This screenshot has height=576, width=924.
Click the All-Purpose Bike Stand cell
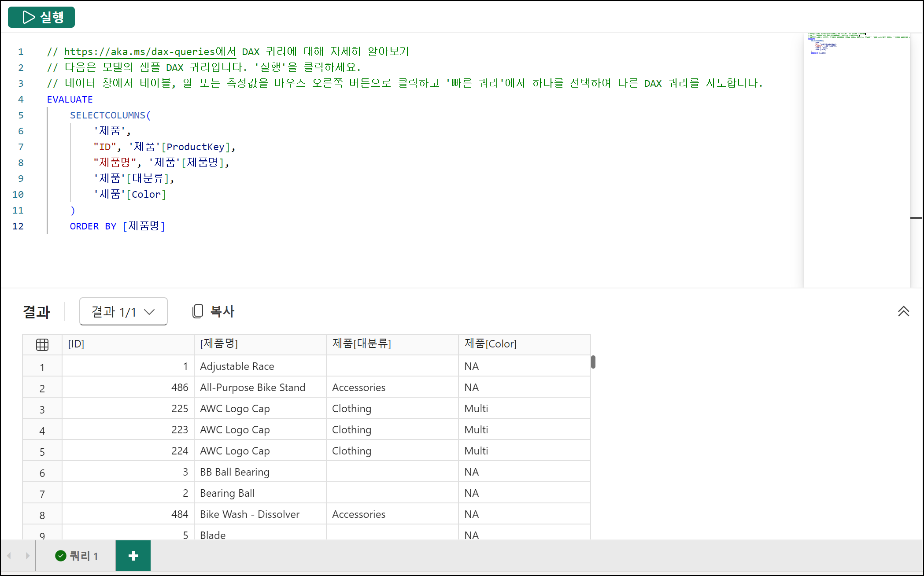[253, 388]
